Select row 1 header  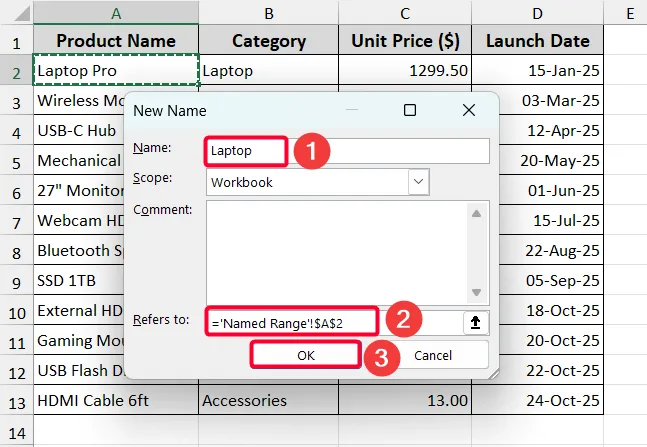click(x=17, y=42)
